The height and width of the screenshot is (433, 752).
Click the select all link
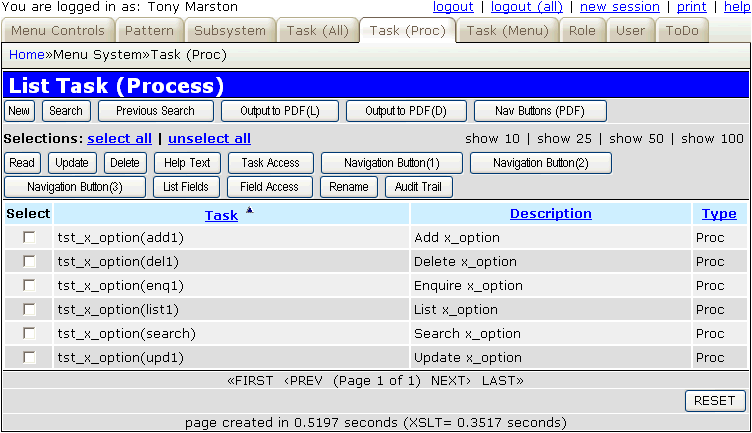tap(119, 139)
